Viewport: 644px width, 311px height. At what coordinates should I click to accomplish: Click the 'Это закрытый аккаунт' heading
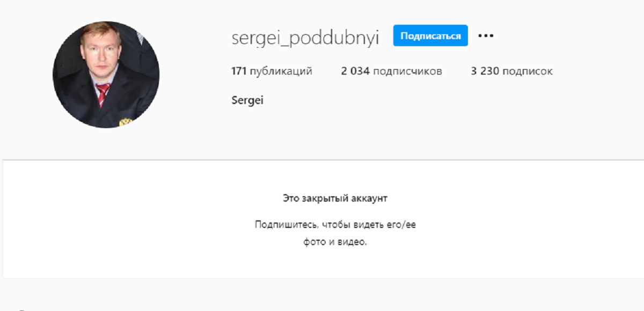[335, 198]
